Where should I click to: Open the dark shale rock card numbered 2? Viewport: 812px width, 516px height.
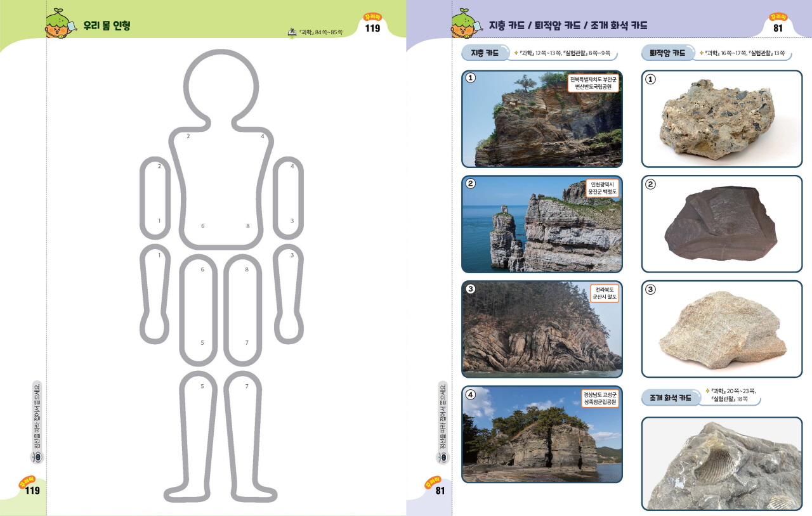tap(721, 224)
